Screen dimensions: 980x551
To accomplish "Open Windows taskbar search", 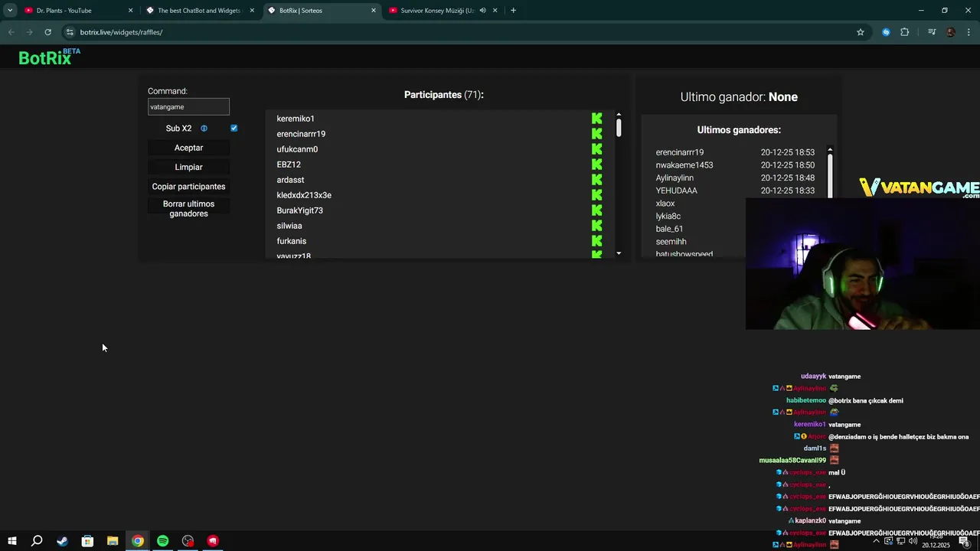I will tap(37, 541).
